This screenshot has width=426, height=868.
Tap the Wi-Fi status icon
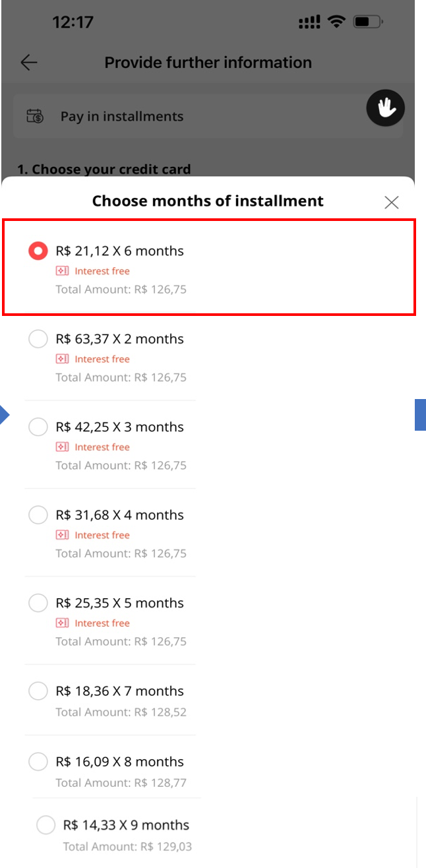click(337, 22)
